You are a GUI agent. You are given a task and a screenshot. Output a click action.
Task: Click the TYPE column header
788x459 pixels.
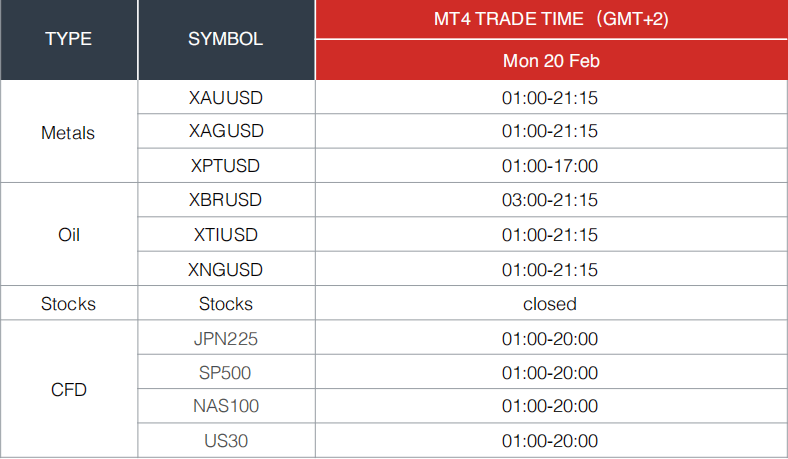coord(68,39)
